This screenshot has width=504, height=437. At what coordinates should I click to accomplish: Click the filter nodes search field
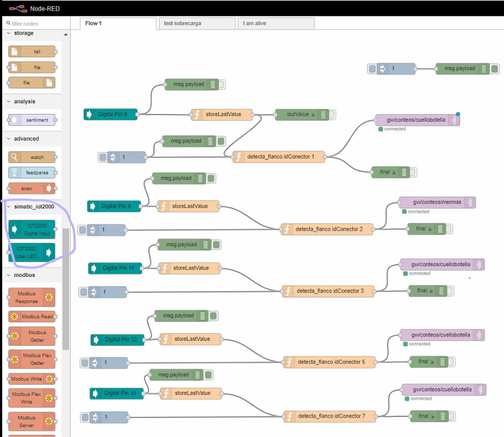[36, 24]
